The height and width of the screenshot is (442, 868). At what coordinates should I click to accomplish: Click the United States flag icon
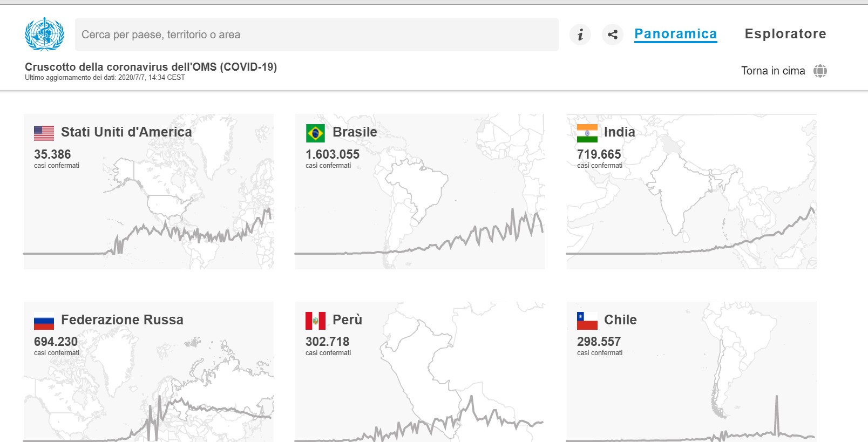tap(44, 133)
